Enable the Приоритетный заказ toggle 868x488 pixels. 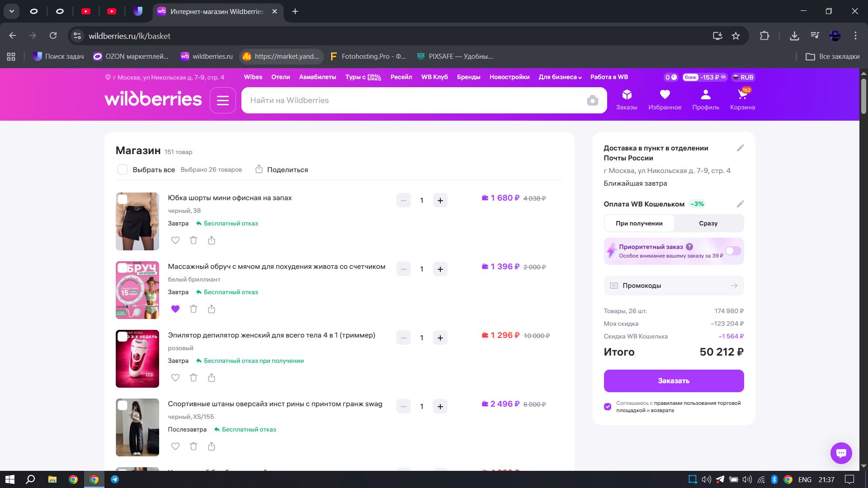(x=733, y=251)
